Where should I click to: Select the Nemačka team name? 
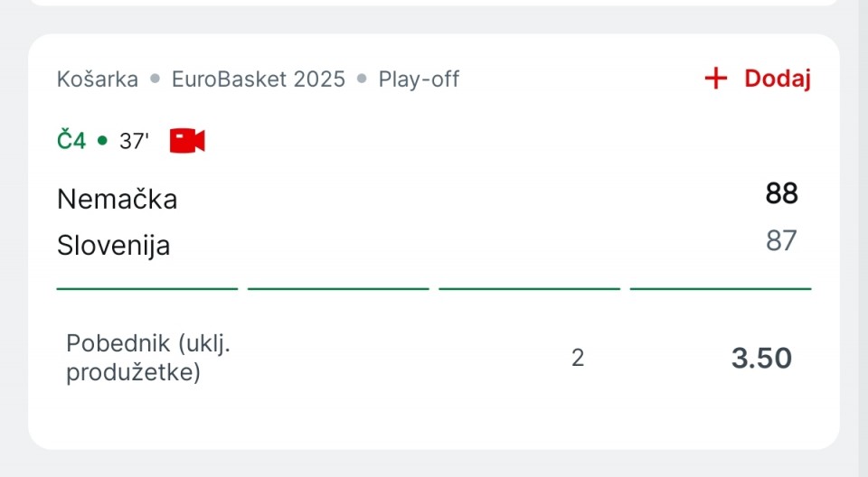[x=117, y=199]
